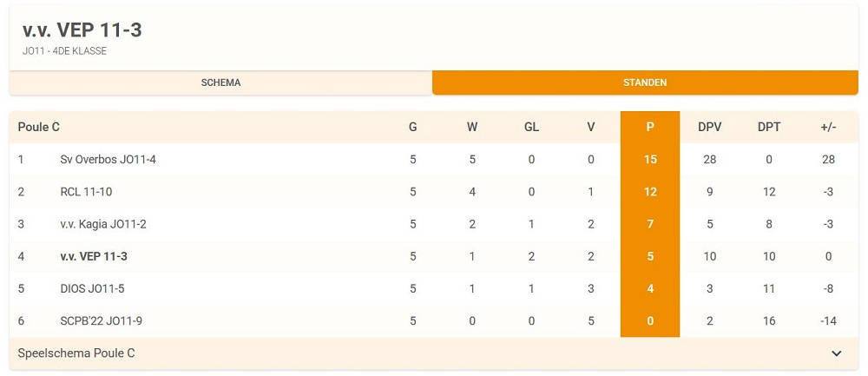Click the G games played header

[412, 127]
